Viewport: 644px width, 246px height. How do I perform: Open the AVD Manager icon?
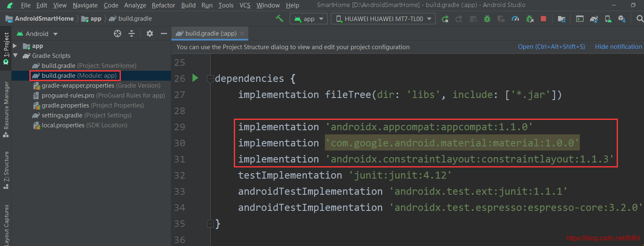point(608,19)
